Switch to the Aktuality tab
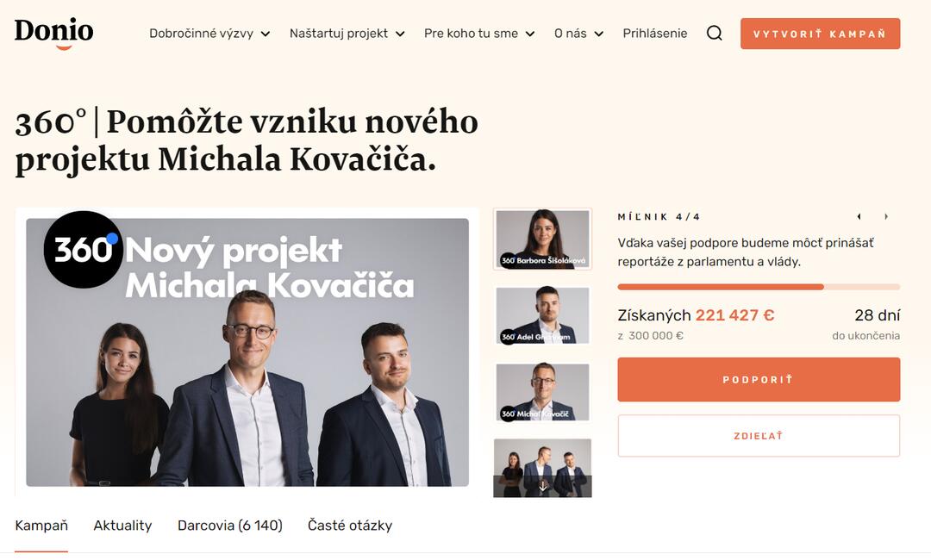Viewport: 931px width, 560px height. (122, 526)
